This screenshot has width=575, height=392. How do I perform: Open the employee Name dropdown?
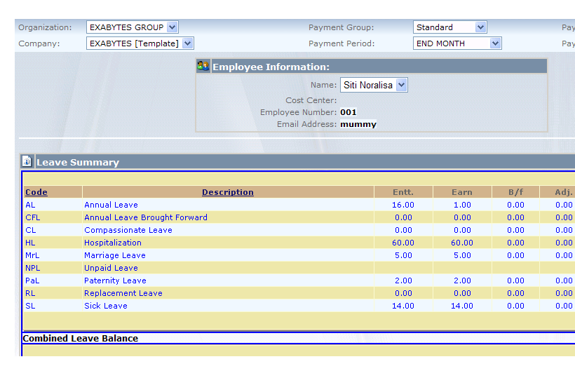click(x=374, y=86)
